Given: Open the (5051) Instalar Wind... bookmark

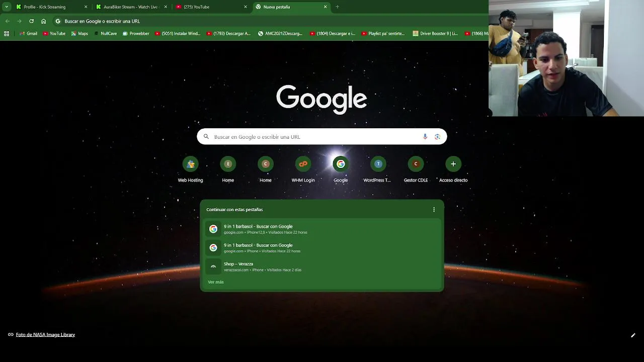Looking at the screenshot, I should click(x=178, y=34).
